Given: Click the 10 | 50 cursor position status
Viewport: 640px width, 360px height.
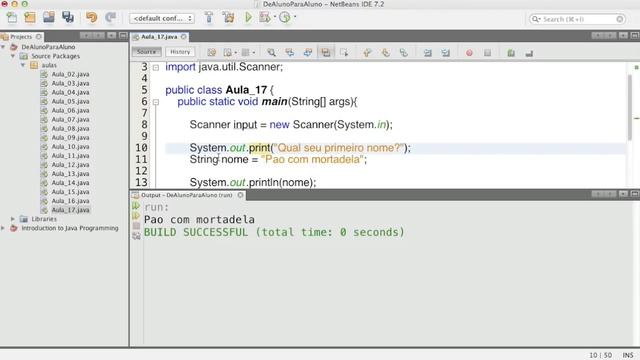Looking at the screenshot, I should [x=600, y=355].
